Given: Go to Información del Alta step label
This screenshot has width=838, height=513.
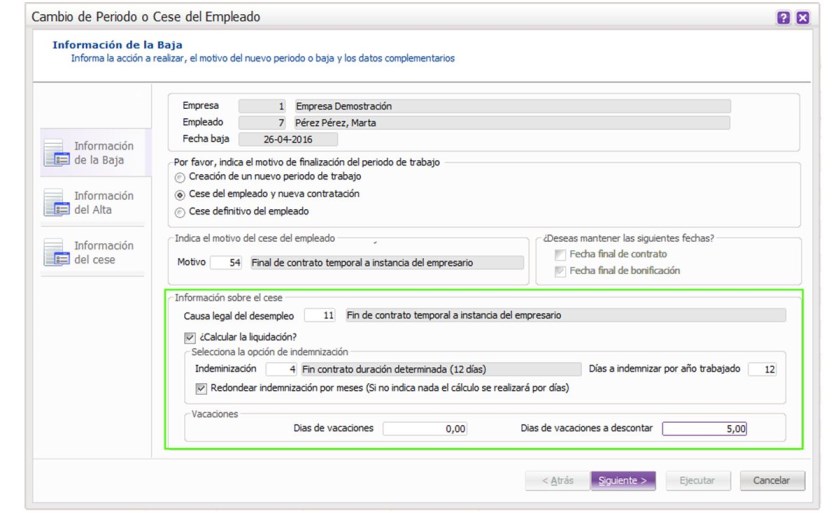Looking at the screenshot, I should (104, 203).
